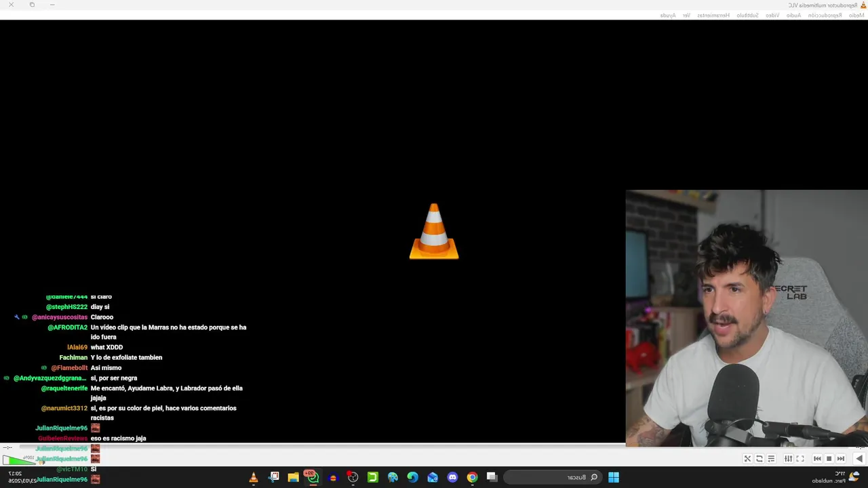Screen dimensions: 868x488
Task: Open the Medio menu
Action: pos(856,15)
